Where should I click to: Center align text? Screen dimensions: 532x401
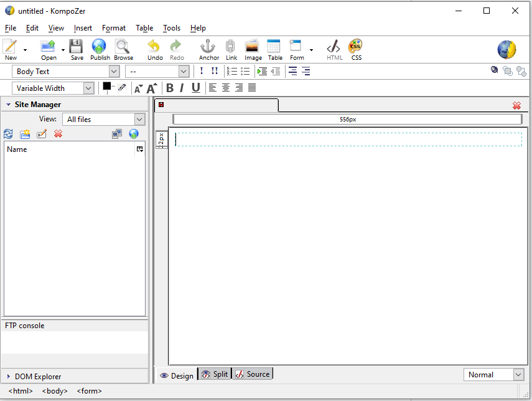226,88
